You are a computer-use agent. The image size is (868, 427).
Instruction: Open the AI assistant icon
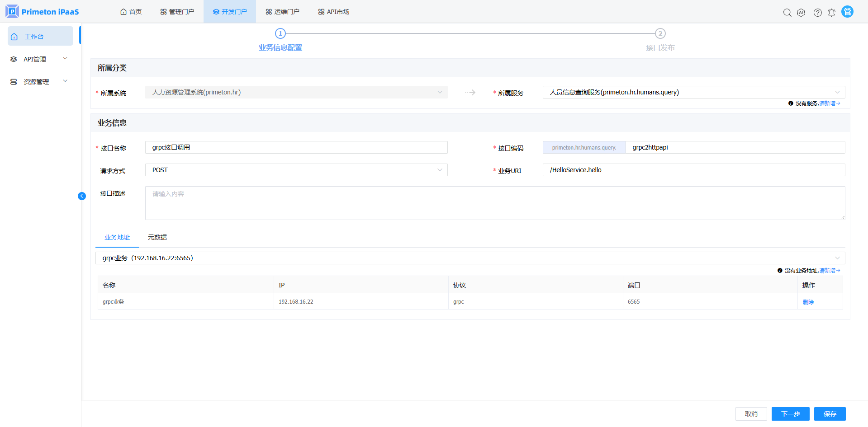pos(801,13)
